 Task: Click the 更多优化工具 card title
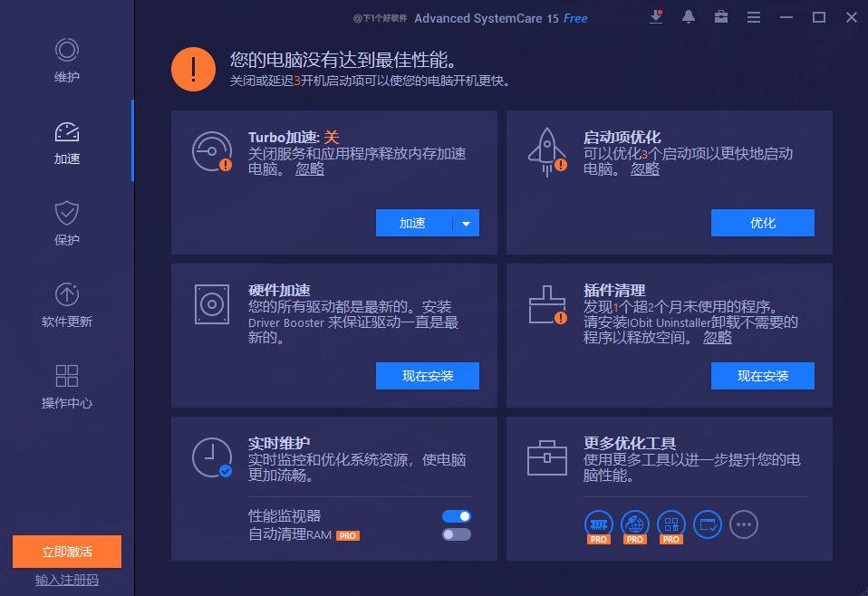630,443
